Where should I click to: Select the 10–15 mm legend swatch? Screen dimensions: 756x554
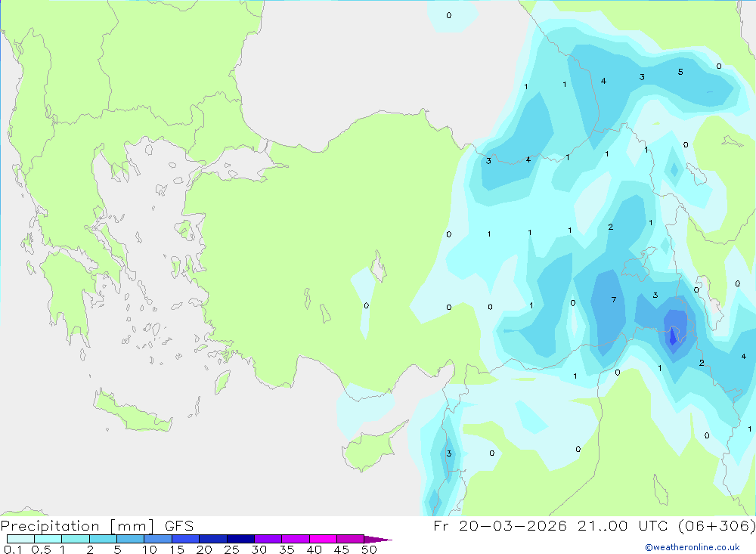158,539
